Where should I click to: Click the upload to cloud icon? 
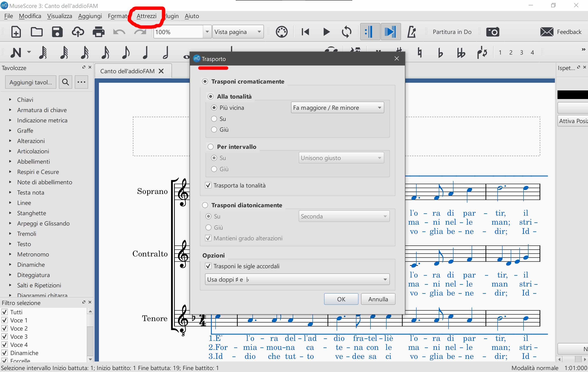(x=78, y=32)
